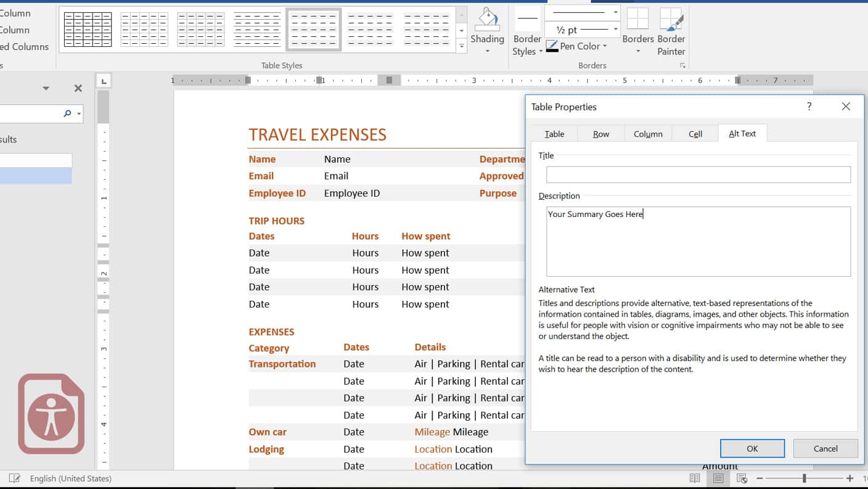This screenshot has width=868, height=489.
Task: Switch to the Row tab in Table Properties
Action: 600,133
